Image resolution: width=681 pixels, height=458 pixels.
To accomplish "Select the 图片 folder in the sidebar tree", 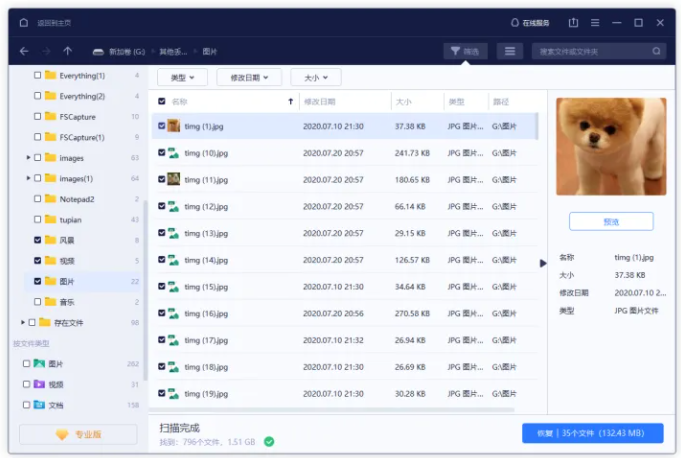I will click(67, 282).
